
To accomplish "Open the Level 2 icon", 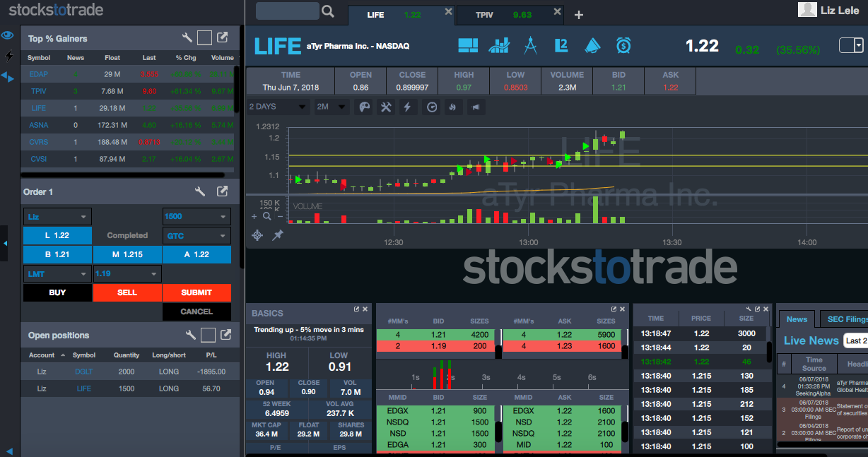I will tap(561, 46).
